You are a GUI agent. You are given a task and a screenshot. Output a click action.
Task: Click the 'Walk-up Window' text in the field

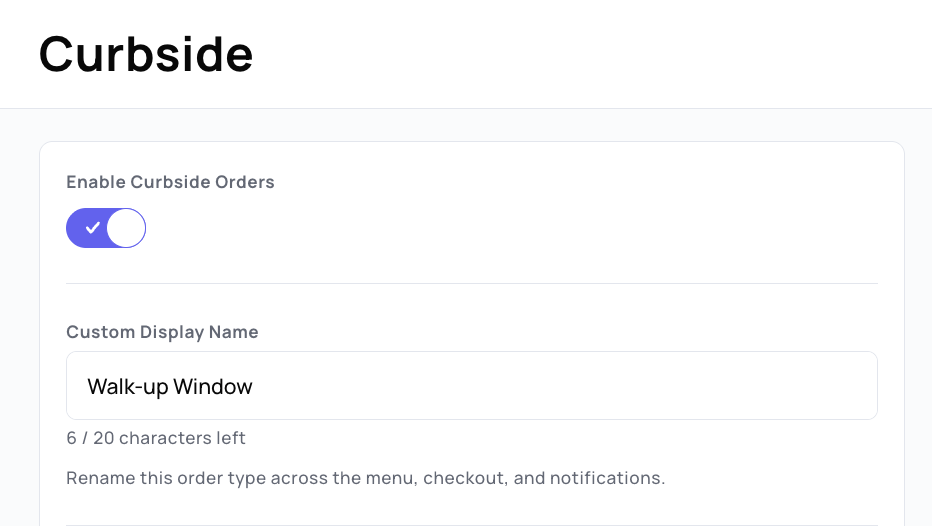pyautogui.click(x=170, y=387)
